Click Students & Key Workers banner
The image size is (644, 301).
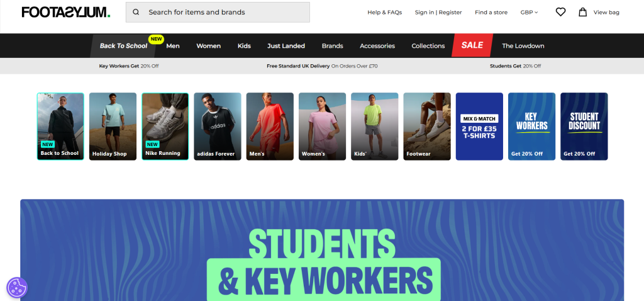[322, 250]
